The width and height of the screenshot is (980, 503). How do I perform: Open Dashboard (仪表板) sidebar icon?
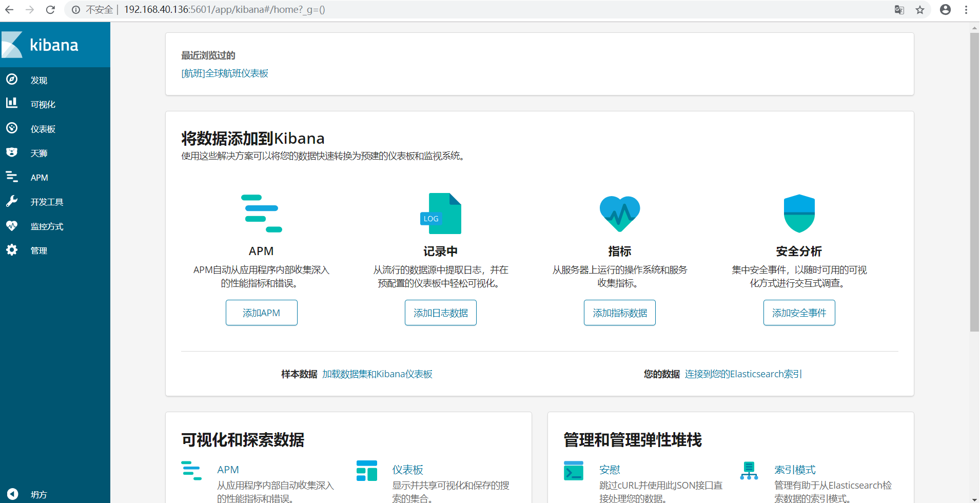tap(12, 128)
